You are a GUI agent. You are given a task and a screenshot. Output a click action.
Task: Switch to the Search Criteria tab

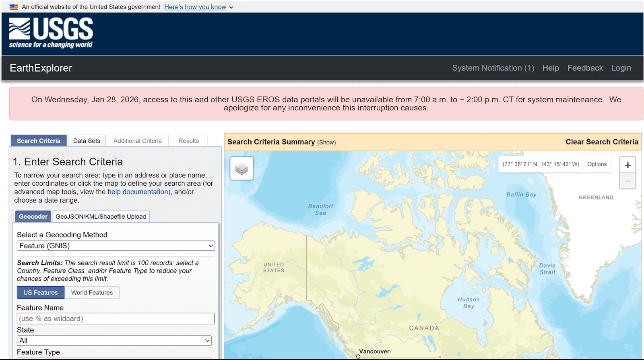39,141
